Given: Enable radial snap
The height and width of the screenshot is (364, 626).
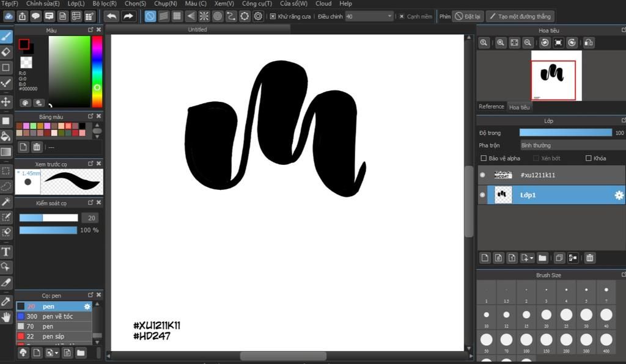Looking at the screenshot, I should pyautogui.click(x=204, y=16).
